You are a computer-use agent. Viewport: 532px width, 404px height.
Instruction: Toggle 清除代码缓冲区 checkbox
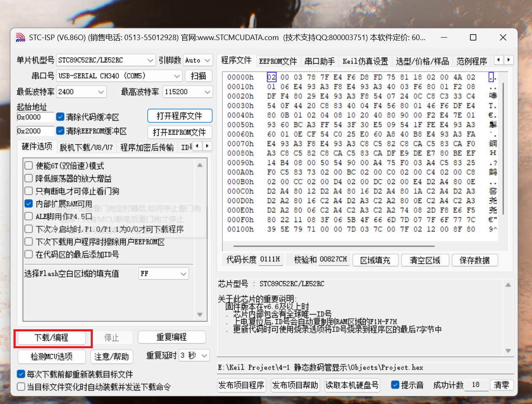(60, 117)
